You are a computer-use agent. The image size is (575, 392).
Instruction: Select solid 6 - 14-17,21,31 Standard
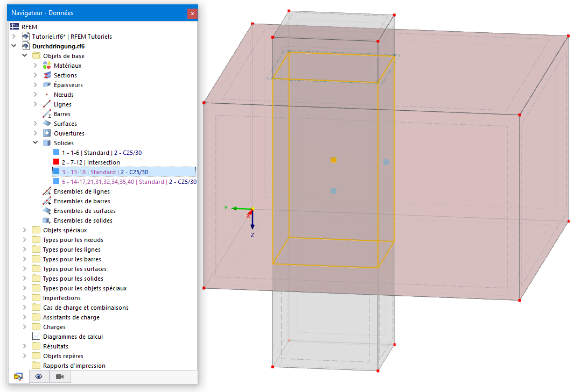tap(129, 182)
